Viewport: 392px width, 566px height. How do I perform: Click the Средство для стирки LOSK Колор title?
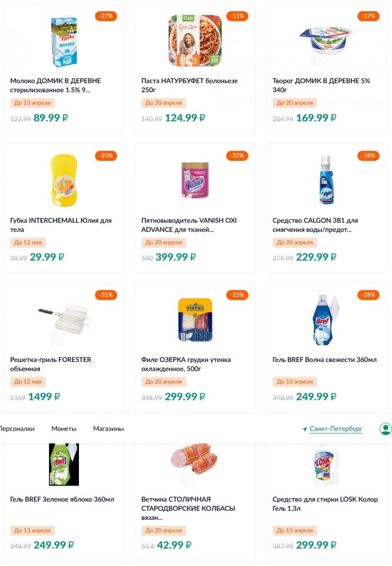(325, 504)
